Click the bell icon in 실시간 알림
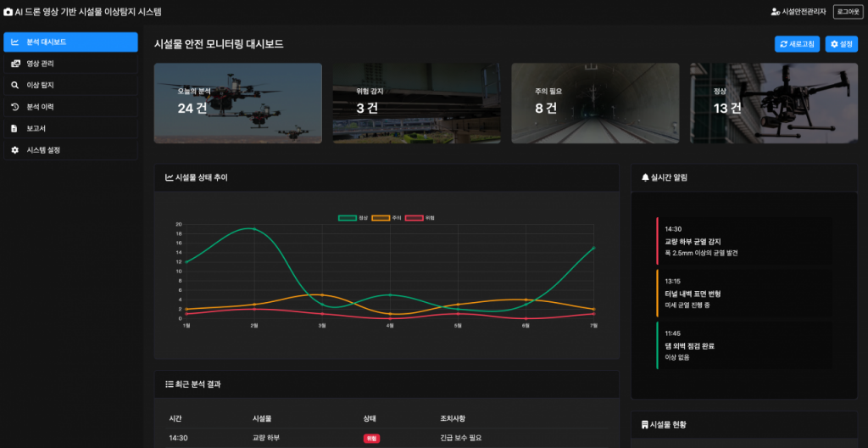Image resolution: width=868 pixels, height=448 pixels. 645,177
